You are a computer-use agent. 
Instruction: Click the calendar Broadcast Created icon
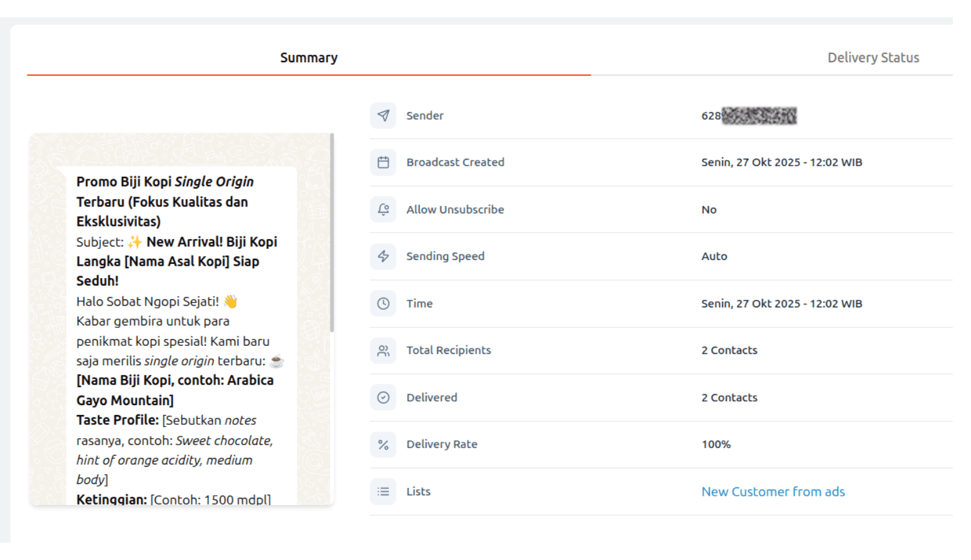click(x=383, y=162)
